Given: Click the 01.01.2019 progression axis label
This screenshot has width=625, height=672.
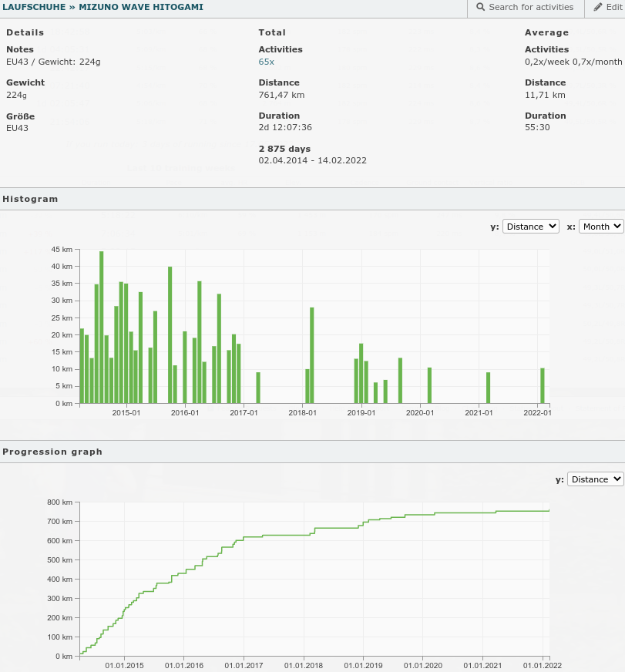Looking at the screenshot, I should point(363,666).
